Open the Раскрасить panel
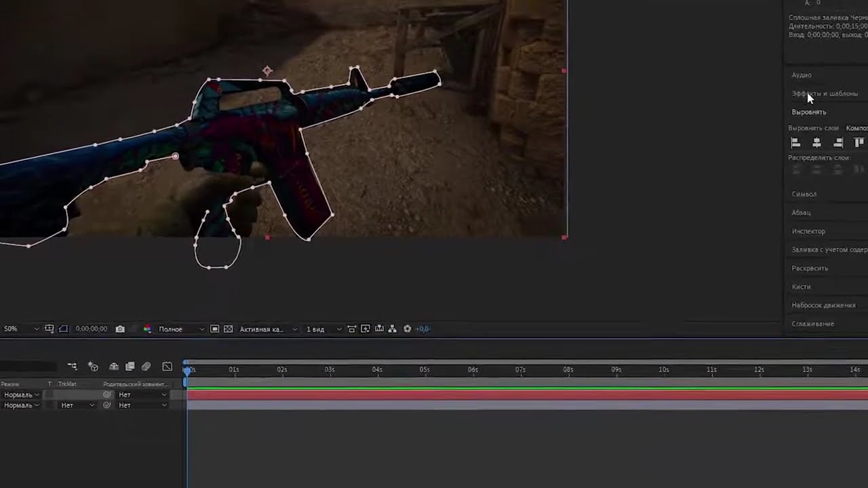 click(x=810, y=268)
